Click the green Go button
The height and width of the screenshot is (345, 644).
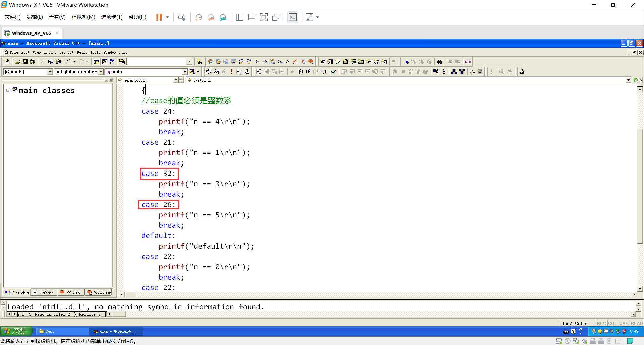pos(638,80)
